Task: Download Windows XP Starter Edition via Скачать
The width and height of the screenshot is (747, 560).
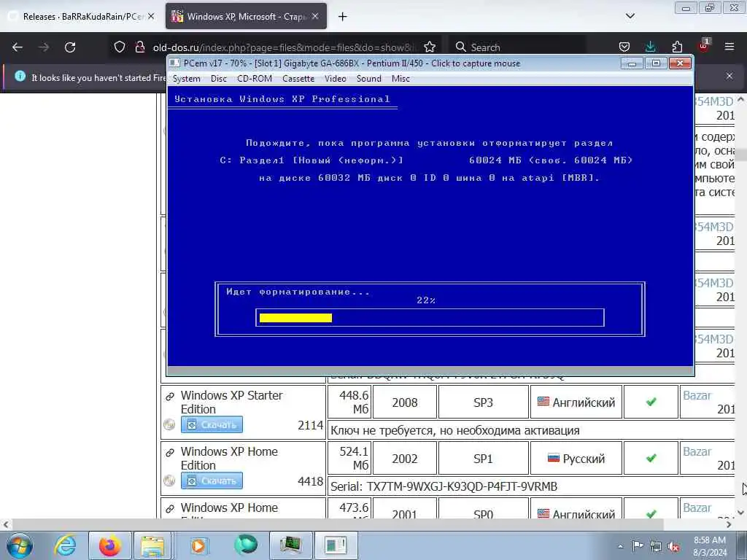Action: point(212,424)
